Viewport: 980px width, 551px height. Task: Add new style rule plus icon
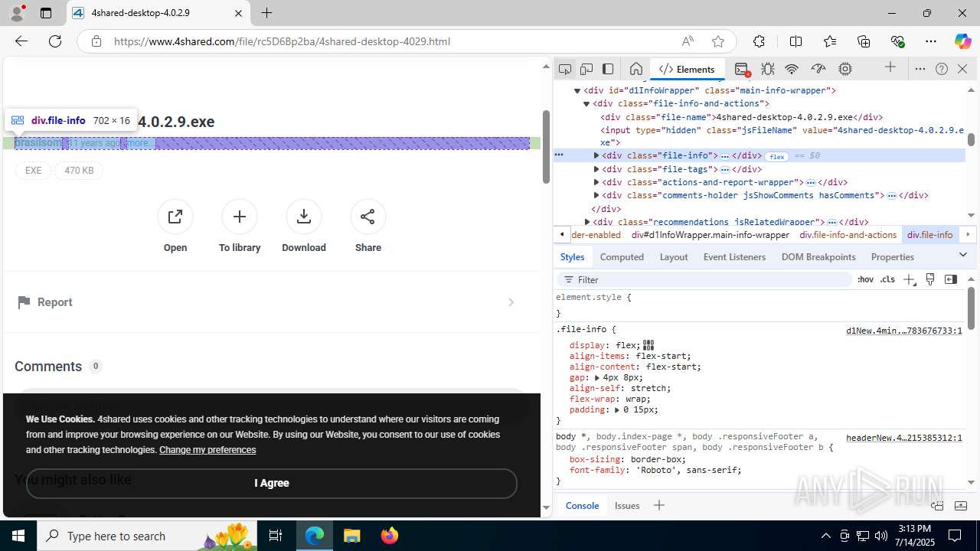[x=909, y=280]
